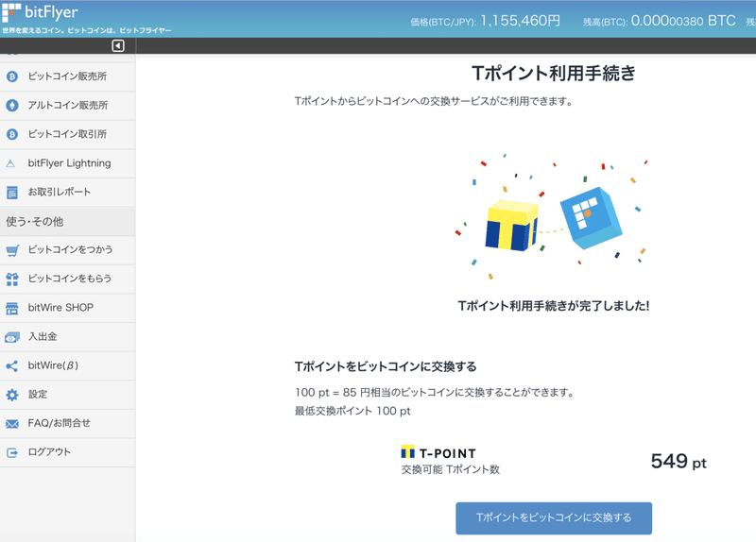Image resolution: width=756 pixels, height=542 pixels.
Task: Click the gift icon beside ビットコインをもらう
Action: [12, 279]
